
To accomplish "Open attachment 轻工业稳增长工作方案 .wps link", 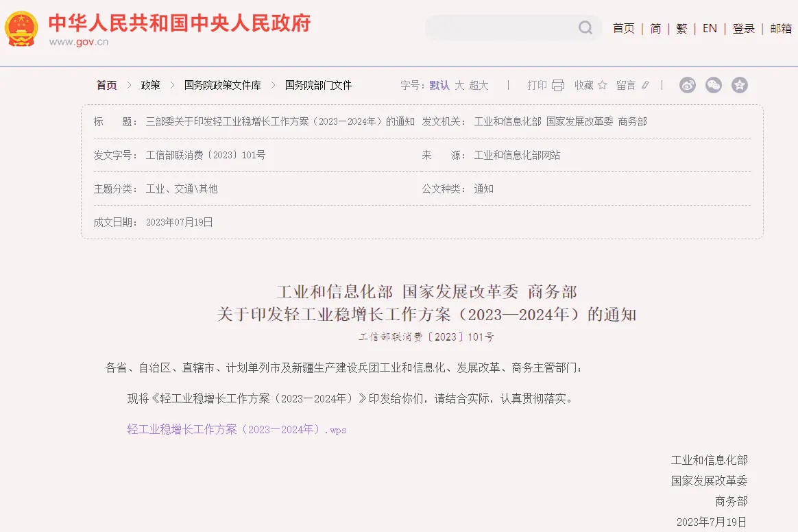I will (x=237, y=430).
